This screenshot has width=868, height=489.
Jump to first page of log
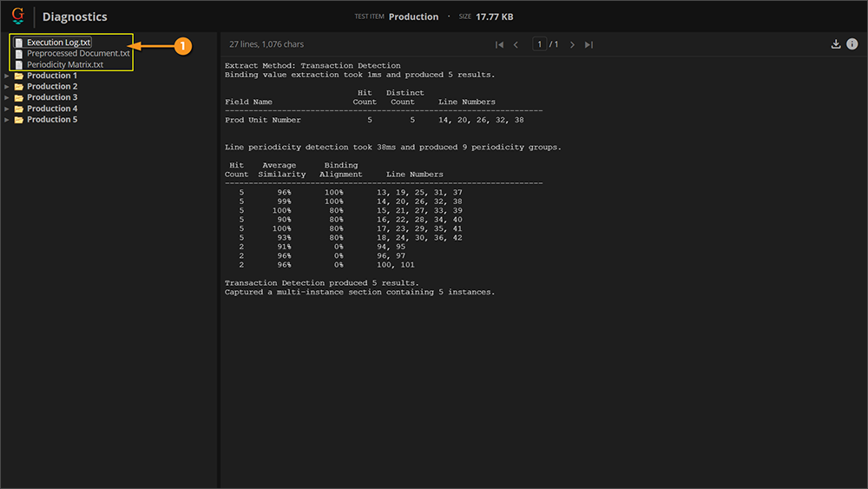pyautogui.click(x=499, y=44)
